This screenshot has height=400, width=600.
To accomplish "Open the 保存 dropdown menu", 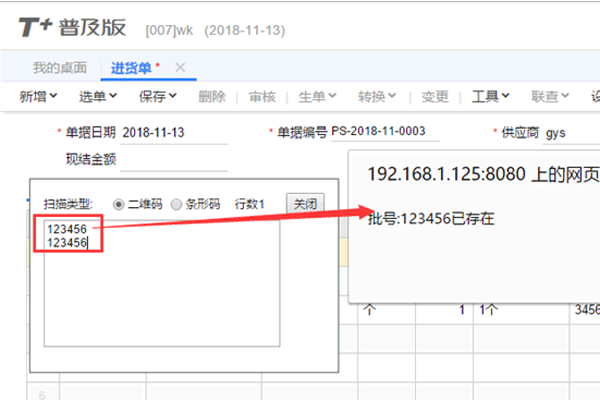I will 158,97.
